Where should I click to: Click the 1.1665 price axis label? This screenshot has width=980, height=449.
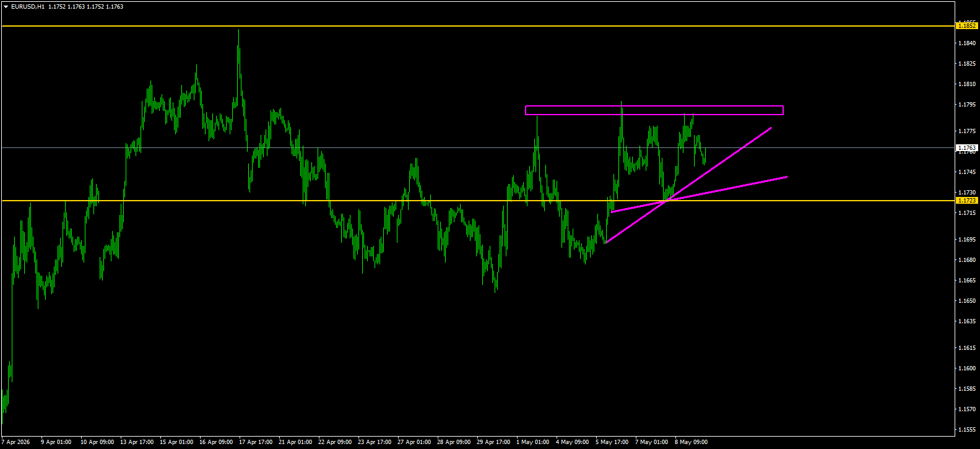point(968,281)
